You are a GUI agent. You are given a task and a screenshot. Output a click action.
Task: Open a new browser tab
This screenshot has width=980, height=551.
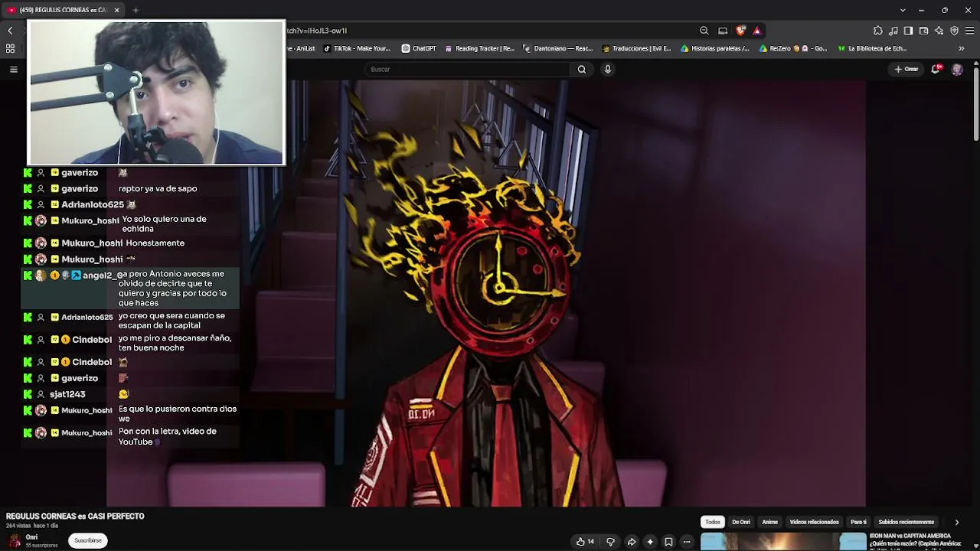click(x=136, y=10)
